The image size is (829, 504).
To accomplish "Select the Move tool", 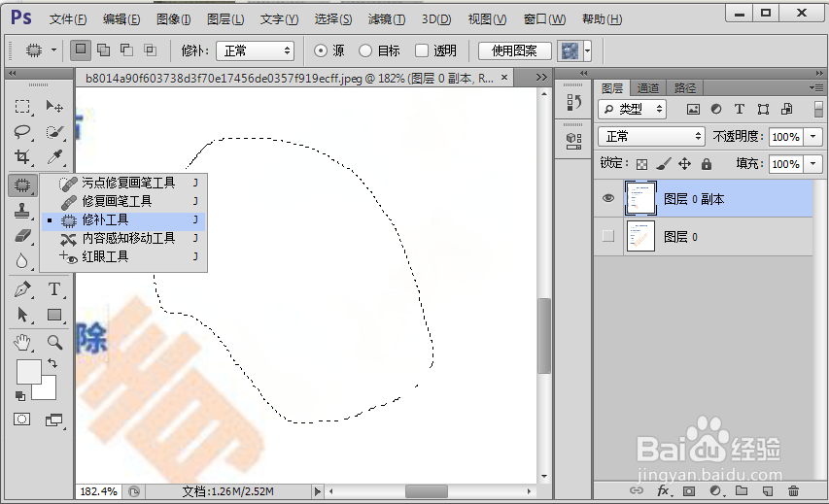I will 53,106.
